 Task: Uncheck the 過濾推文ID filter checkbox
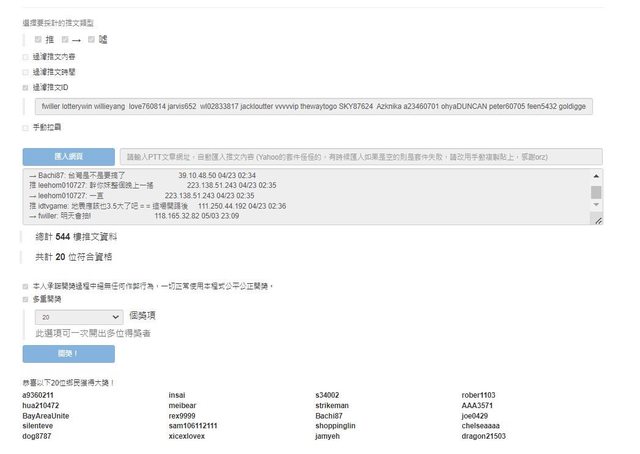(x=26, y=87)
